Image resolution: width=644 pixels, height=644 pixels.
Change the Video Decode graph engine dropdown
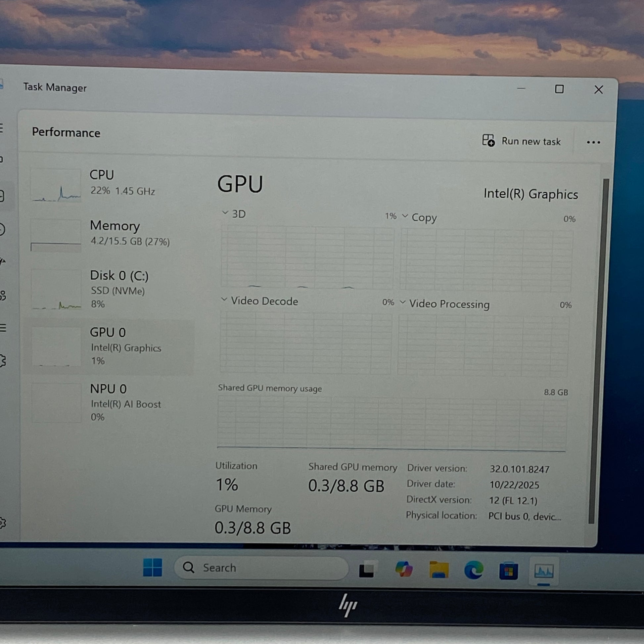tap(224, 300)
